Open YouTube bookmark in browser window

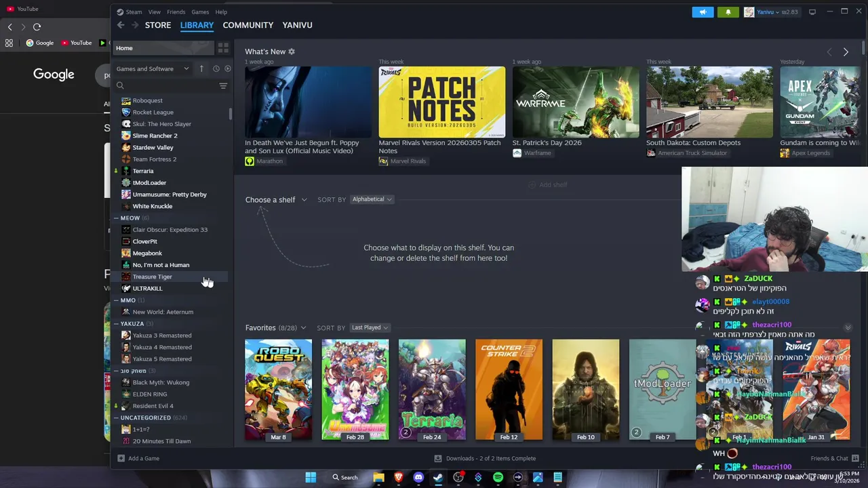[x=76, y=43]
